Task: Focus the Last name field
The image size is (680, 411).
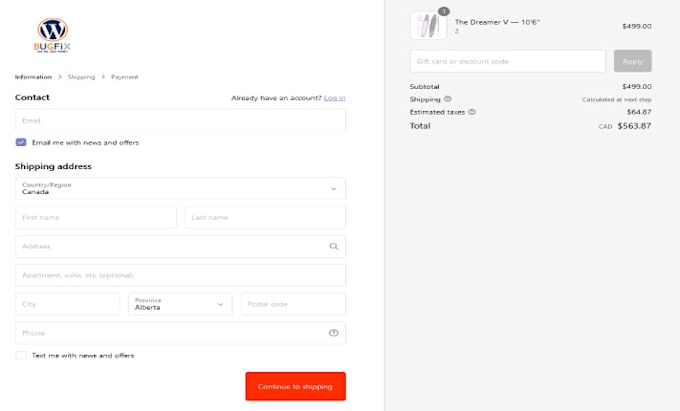Action: click(x=265, y=218)
